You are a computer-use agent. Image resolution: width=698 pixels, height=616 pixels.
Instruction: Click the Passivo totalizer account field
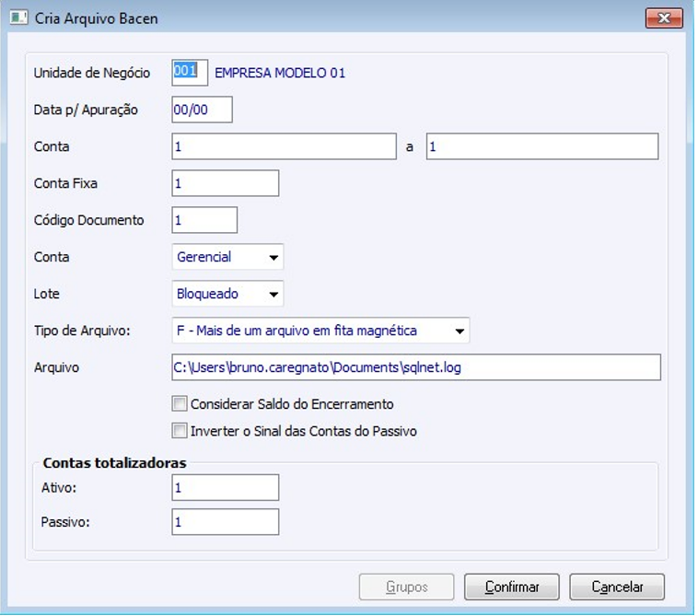pyautogui.click(x=226, y=522)
